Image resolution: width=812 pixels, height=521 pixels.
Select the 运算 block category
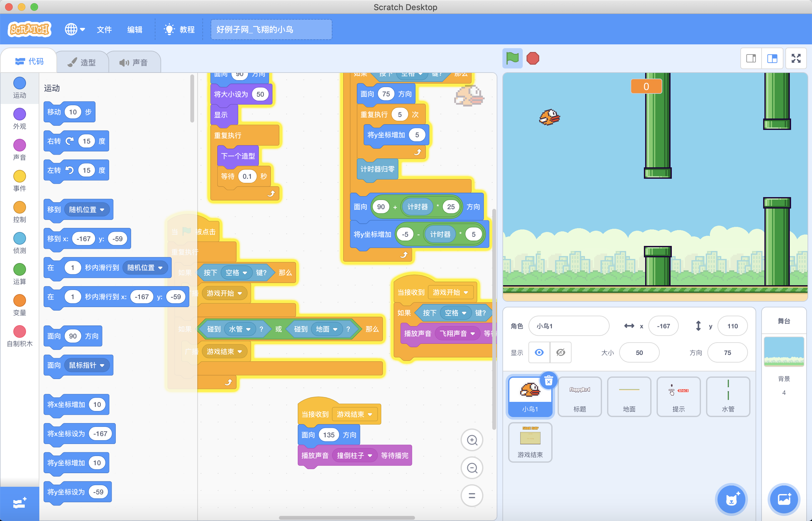click(x=20, y=274)
